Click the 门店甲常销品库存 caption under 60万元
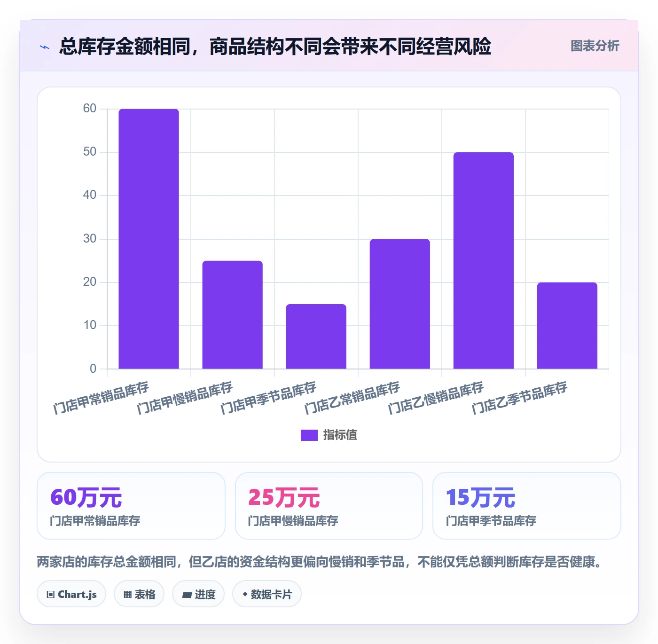 point(95,521)
